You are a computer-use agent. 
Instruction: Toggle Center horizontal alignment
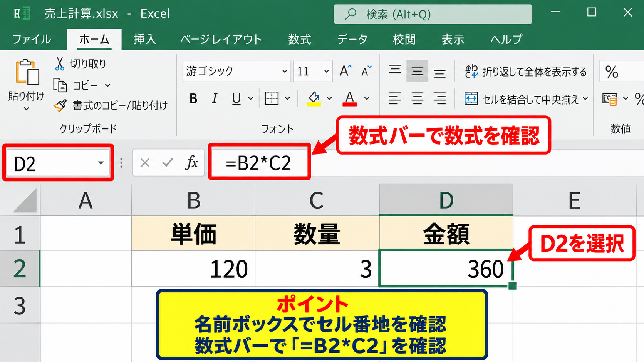tap(418, 99)
